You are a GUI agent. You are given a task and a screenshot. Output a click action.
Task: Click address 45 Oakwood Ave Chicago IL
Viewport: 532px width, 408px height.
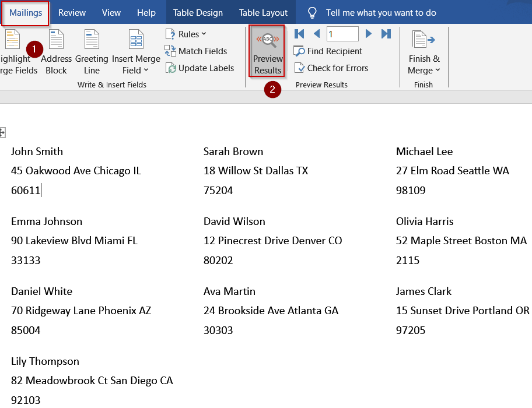76,171
